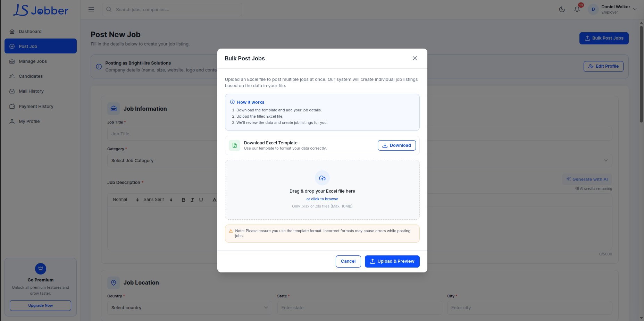Toggle underline formatting in editor
This screenshot has width=644, height=321.
pyautogui.click(x=201, y=200)
